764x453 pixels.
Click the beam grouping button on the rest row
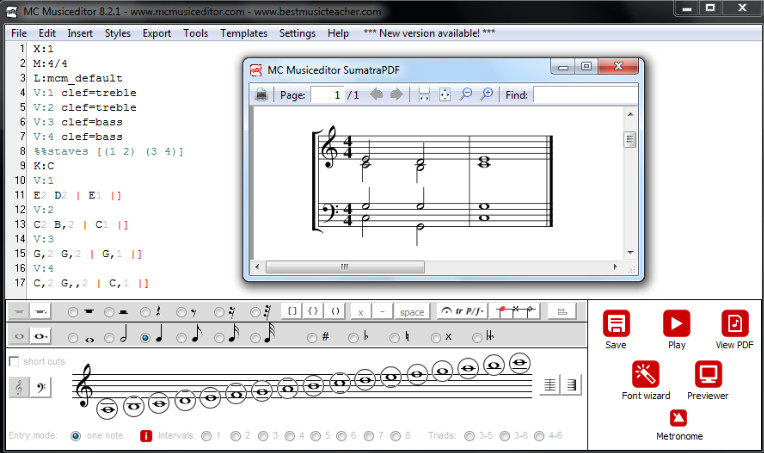click(562, 311)
